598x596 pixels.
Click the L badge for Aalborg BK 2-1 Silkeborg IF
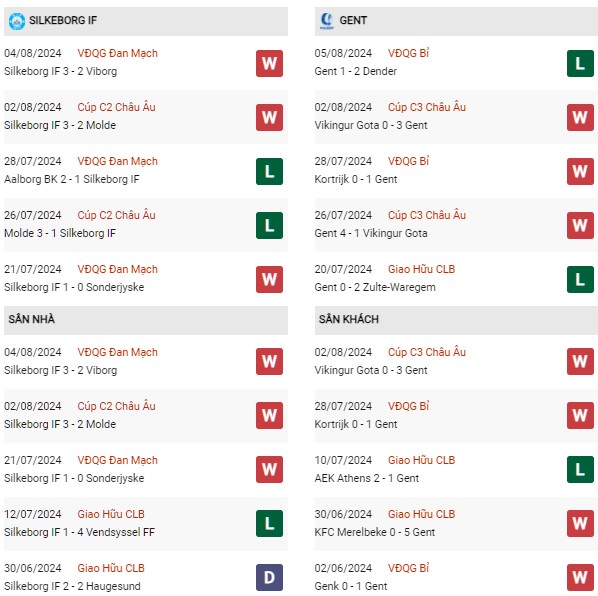coord(269,171)
